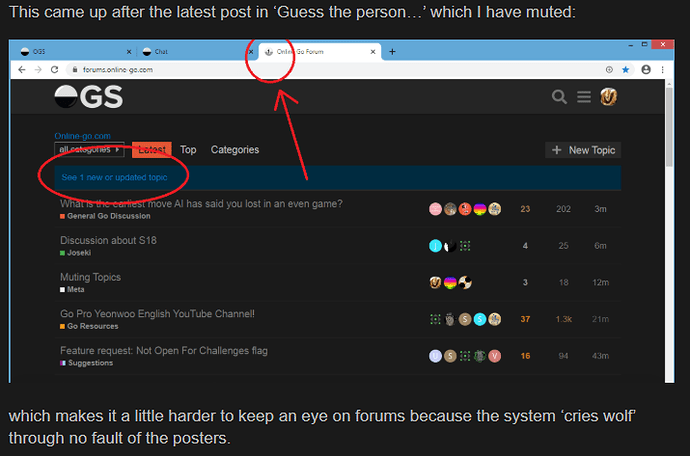Image resolution: width=690 pixels, height=456 pixels.
Task: Open the browser three-dot menu
Action: click(662, 70)
